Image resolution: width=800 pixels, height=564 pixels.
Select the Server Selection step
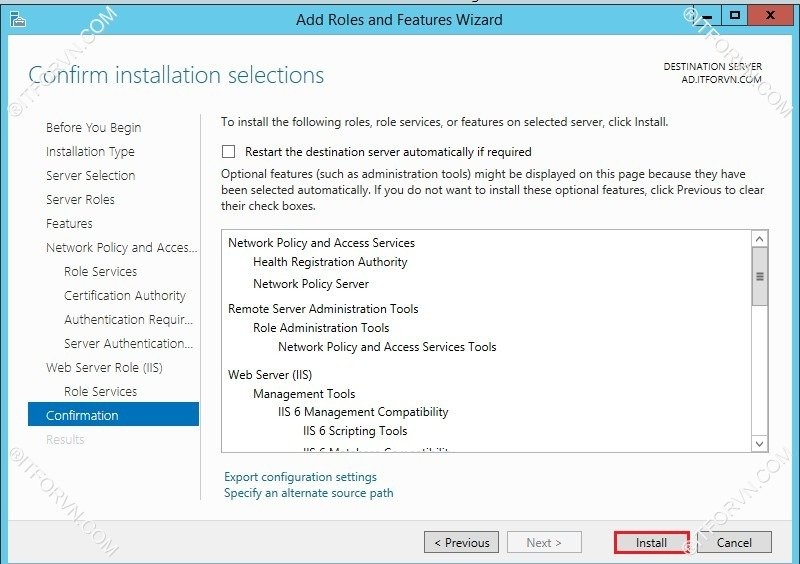[x=90, y=175]
